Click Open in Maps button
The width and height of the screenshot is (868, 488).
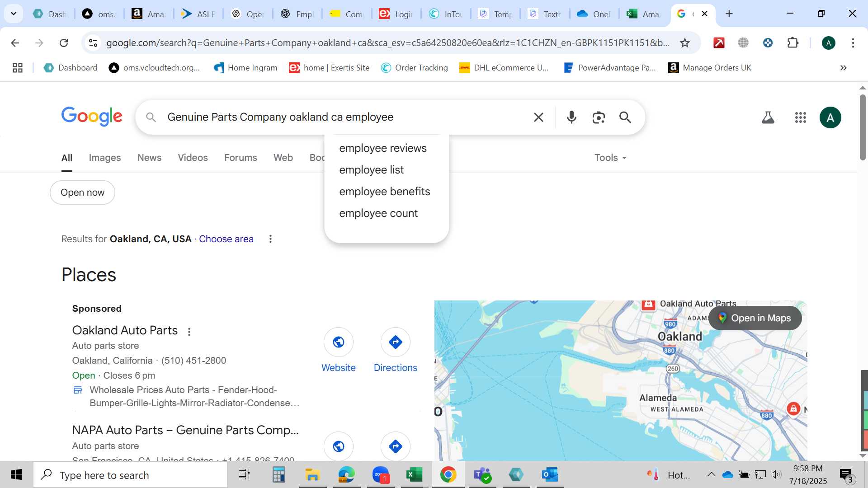[755, 318]
